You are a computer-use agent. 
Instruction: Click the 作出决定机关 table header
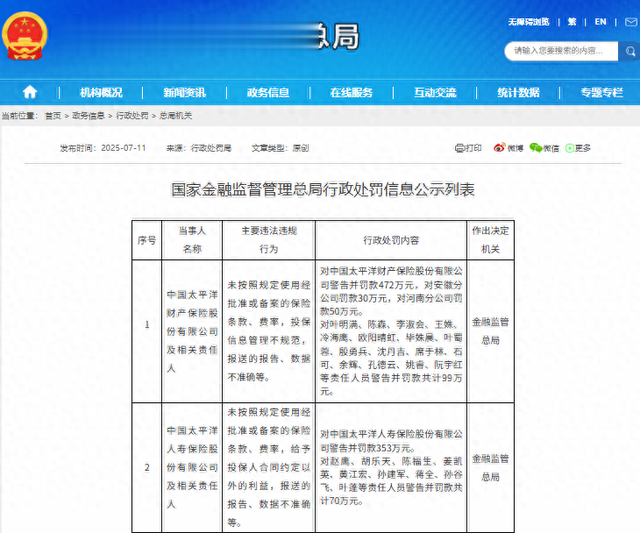click(x=490, y=240)
